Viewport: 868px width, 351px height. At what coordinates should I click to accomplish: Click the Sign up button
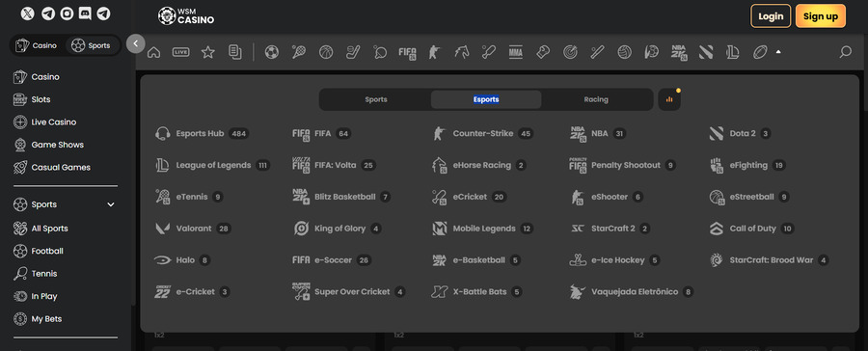point(821,16)
